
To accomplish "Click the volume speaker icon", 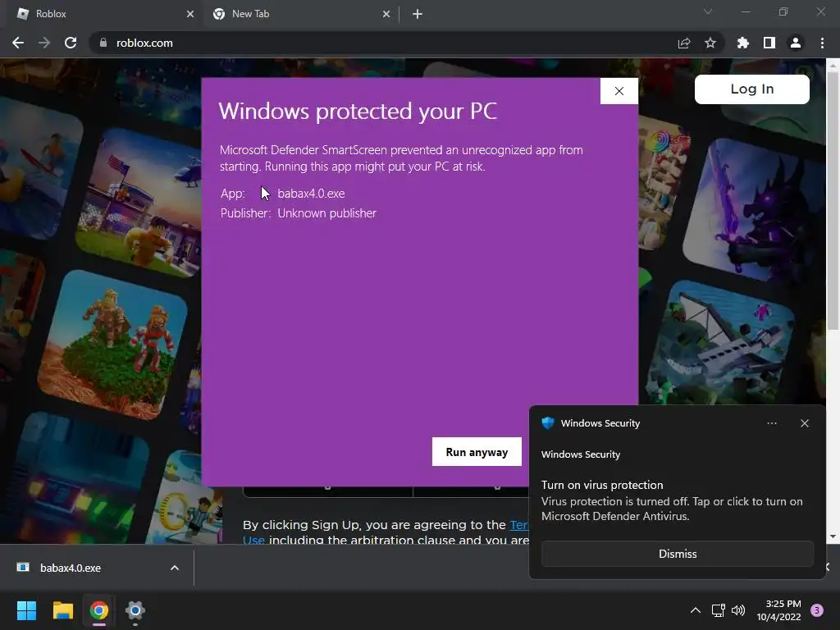I will click(x=738, y=610).
